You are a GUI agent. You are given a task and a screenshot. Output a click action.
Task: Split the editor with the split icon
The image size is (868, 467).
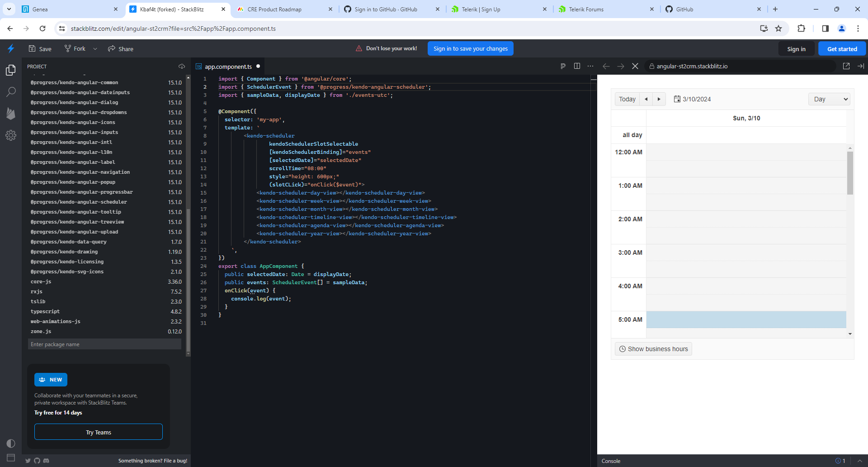[x=577, y=66]
